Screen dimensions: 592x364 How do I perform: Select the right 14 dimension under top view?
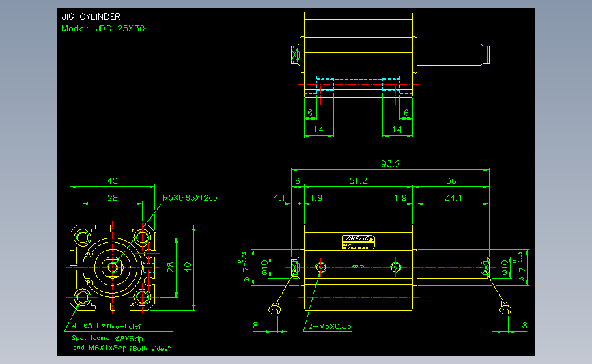click(397, 130)
